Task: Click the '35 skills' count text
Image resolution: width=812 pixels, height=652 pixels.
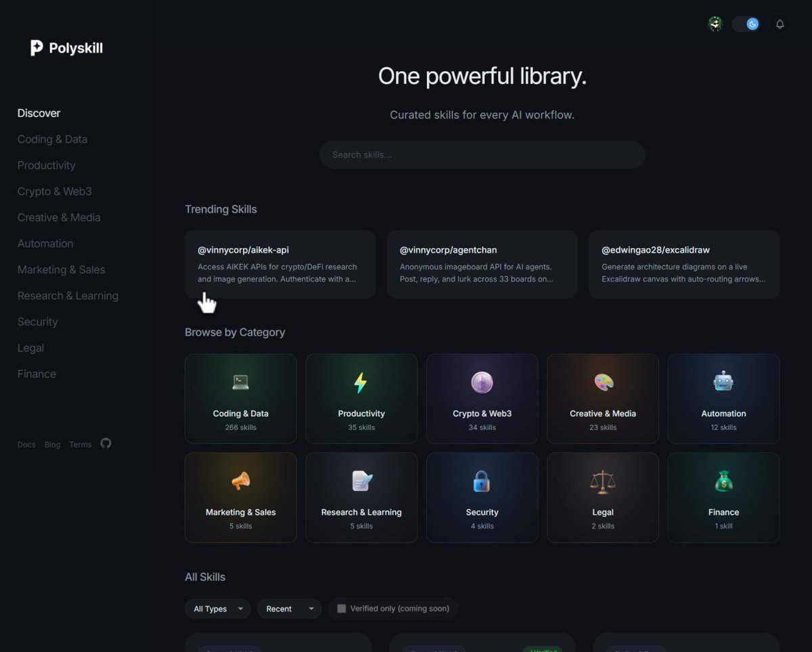Action: coord(361,428)
